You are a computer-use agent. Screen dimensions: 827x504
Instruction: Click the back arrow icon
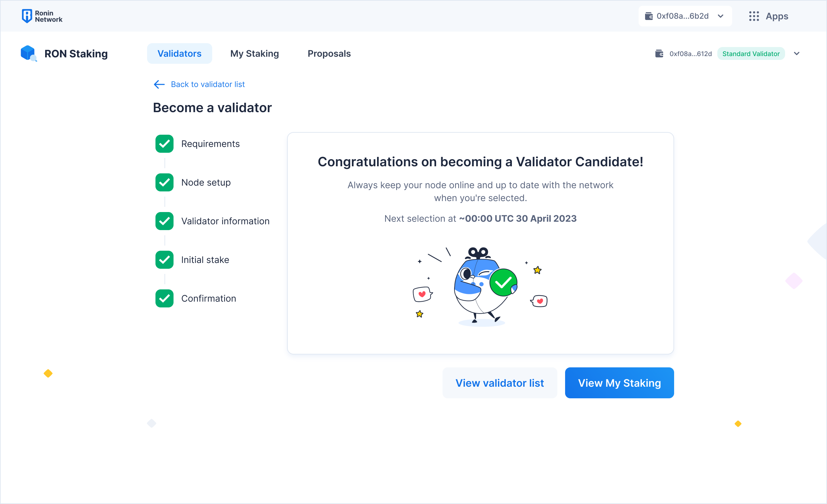(x=159, y=84)
